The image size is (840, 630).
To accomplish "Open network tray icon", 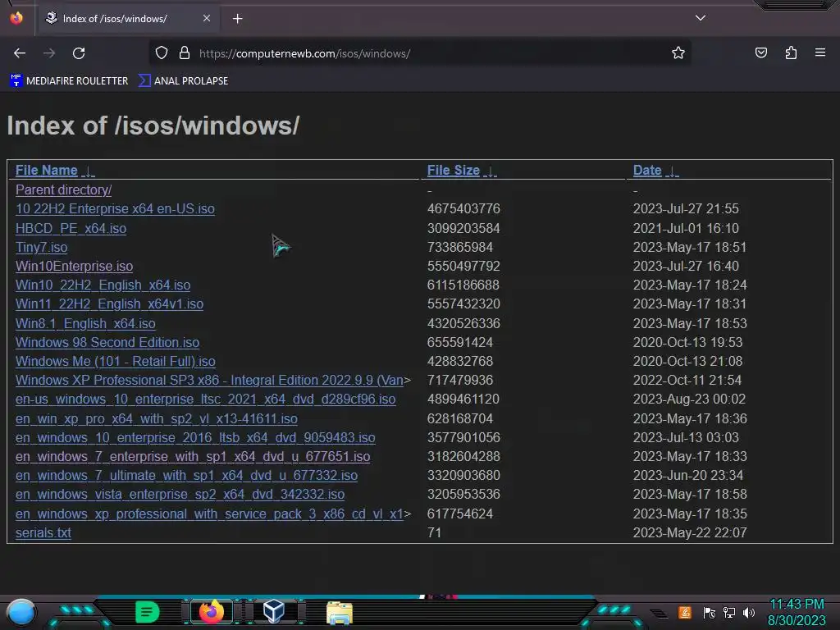I will tap(729, 612).
